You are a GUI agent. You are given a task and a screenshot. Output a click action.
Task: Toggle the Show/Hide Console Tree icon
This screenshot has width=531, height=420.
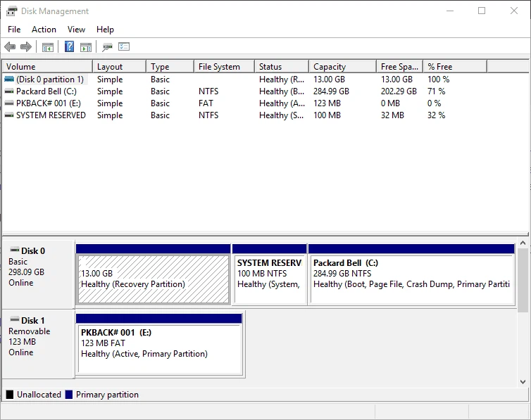[x=48, y=47]
